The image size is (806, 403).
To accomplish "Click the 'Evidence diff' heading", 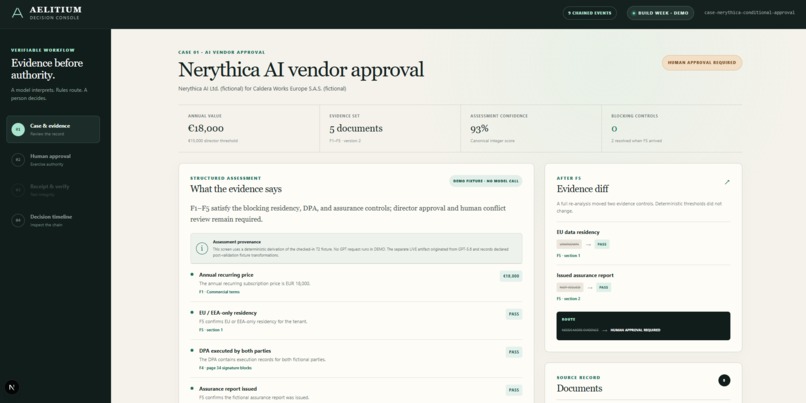I will (582, 189).
